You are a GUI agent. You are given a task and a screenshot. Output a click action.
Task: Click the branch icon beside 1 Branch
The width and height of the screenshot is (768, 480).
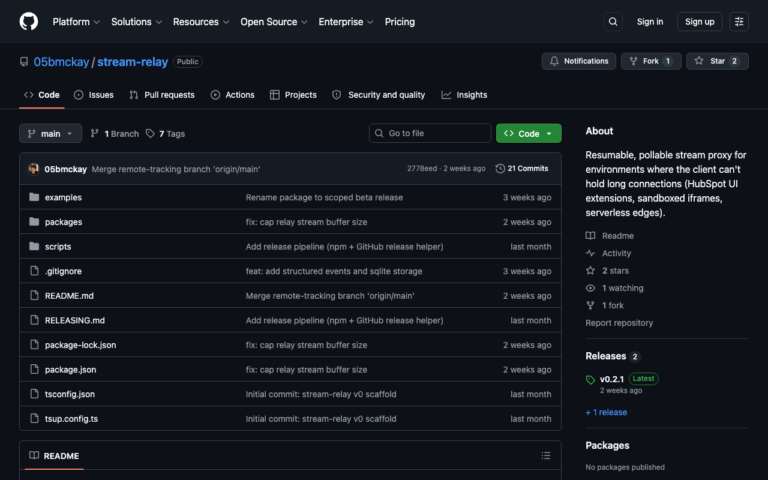coord(95,133)
